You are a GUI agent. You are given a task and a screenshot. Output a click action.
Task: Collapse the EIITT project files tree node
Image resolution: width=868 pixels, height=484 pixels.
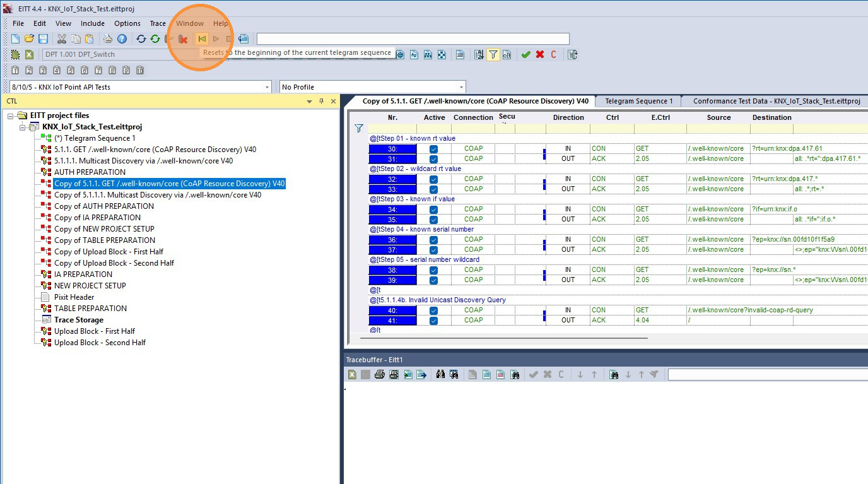11,115
